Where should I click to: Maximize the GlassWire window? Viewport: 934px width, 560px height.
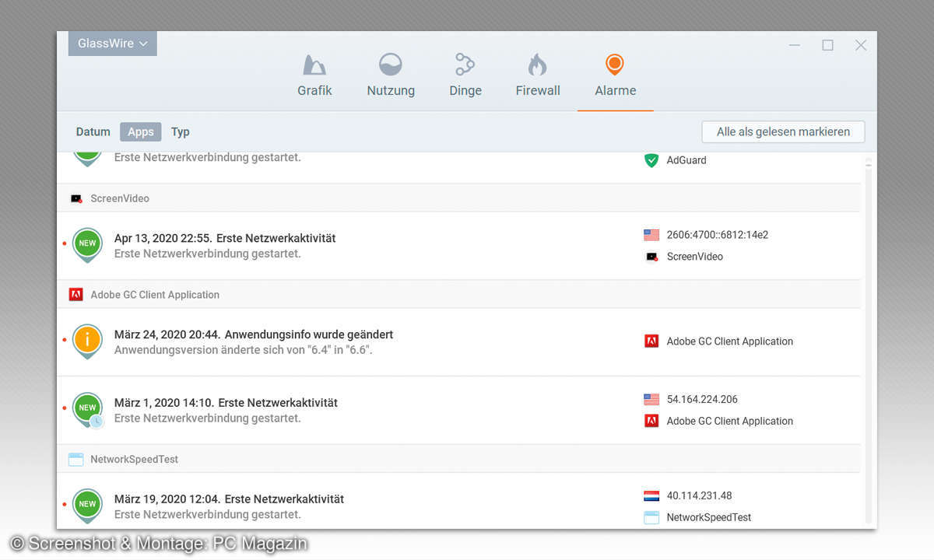[x=828, y=45]
